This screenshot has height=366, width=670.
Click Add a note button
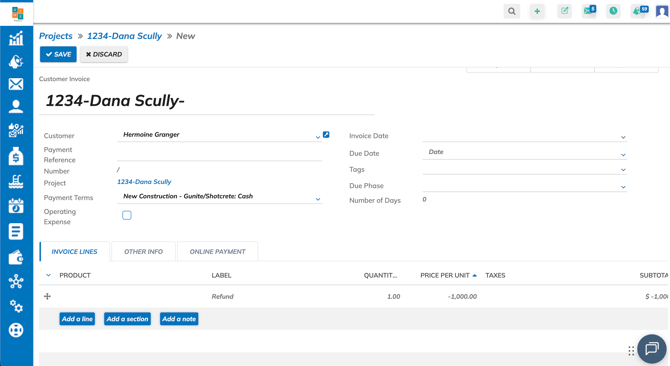tap(179, 319)
